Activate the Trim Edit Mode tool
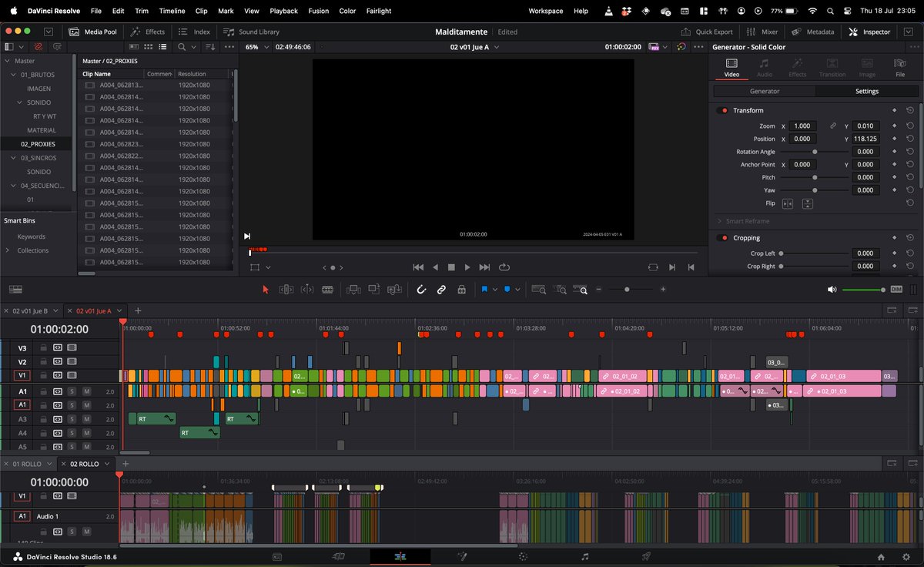The width and height of the screenshot is (924, 567). point(286,290)
